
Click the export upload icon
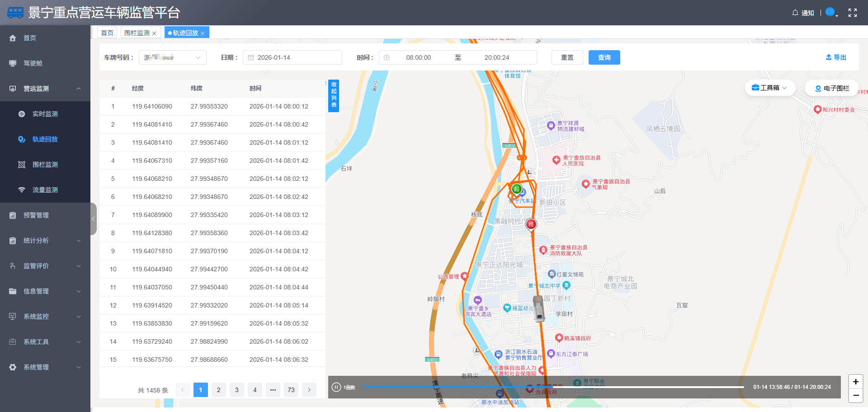pos(829,57)
